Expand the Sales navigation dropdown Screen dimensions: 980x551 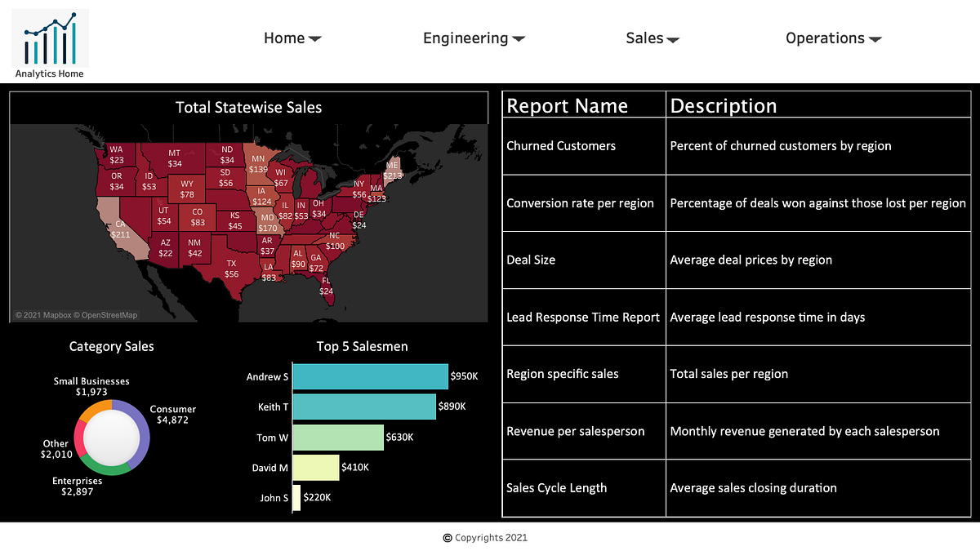[x=652, y=38]
